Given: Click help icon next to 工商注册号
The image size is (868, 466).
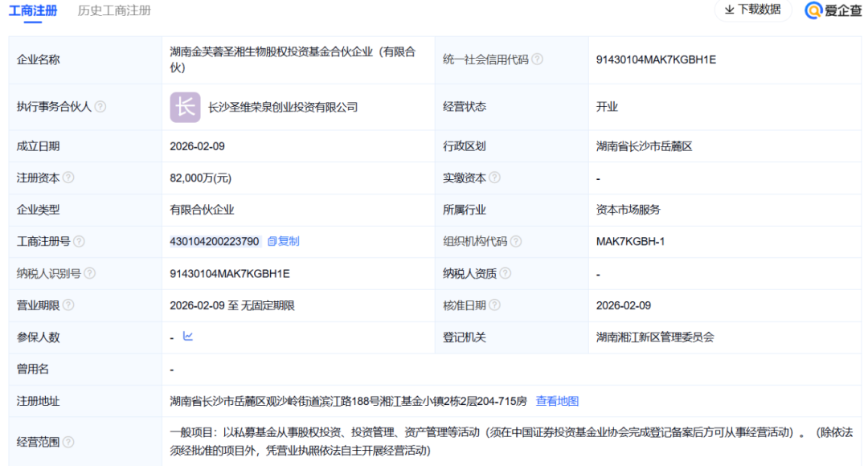Looking at the screenshot, I should [79, 241].
